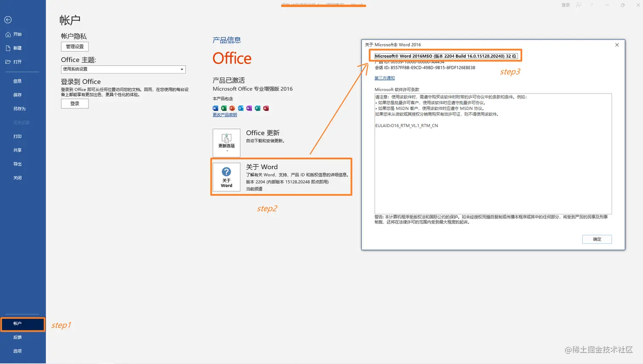The width and height of the screenshot is (643, 364).
Task: Click the 管理设置 privacy button
Action: pyautogui.click(x=75, y=47)
